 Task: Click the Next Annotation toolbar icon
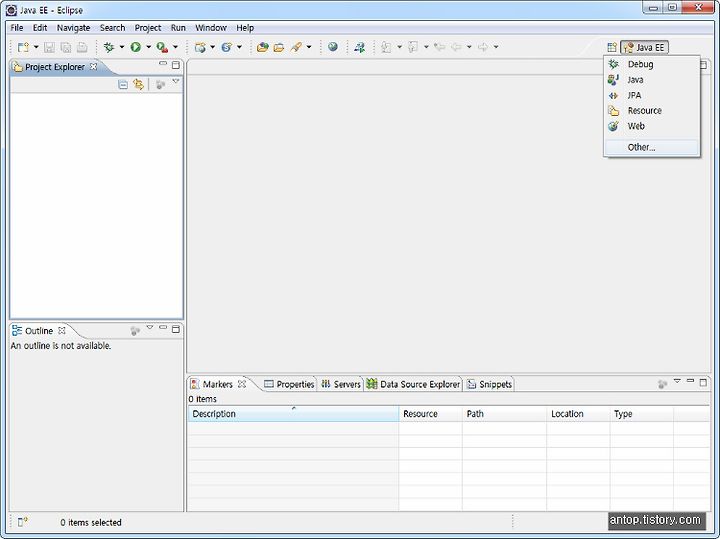386,47
